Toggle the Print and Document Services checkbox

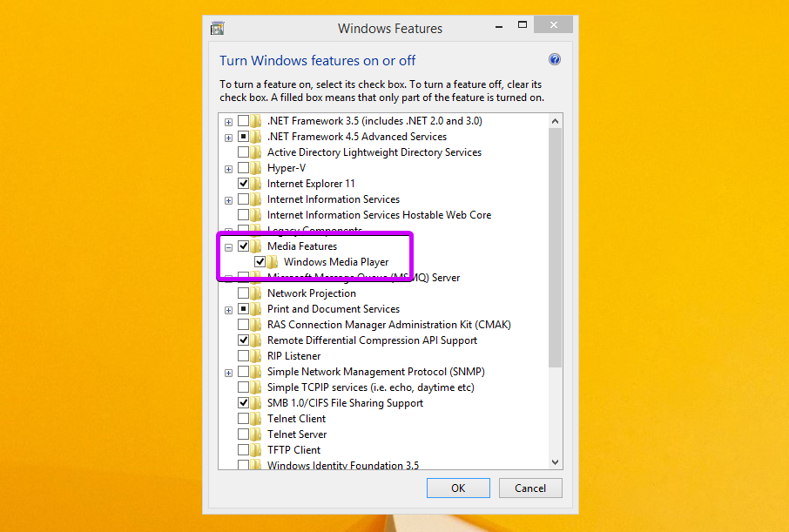point(244,309)
